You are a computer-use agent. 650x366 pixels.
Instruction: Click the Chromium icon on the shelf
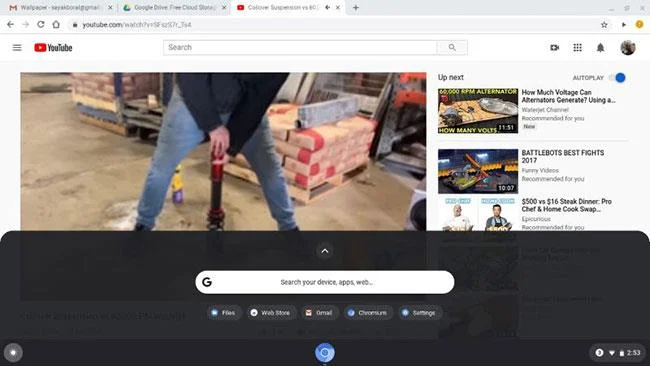pyautogui.click(x=325, y=353)
